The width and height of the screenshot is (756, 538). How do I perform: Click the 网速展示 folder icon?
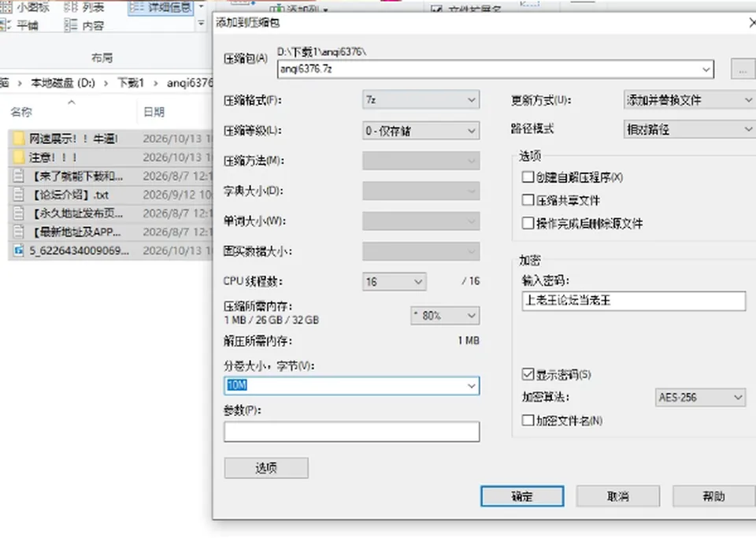pos(18,139)
